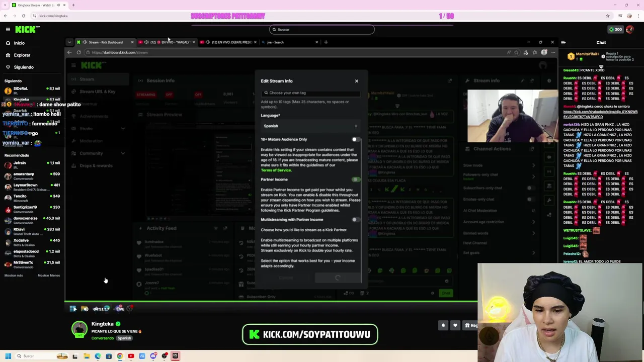Select Tencito recommended channel
This screenshot has width=644, height=362.
[x=32, y=198]
